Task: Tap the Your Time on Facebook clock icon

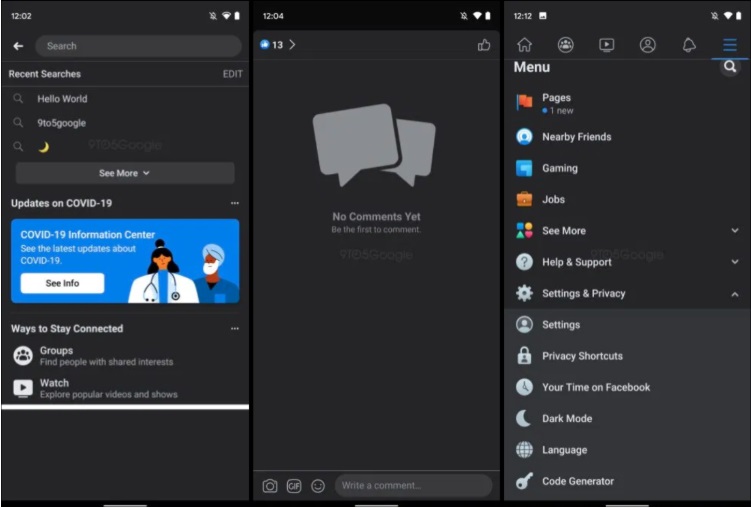Action: coord(524,387)
